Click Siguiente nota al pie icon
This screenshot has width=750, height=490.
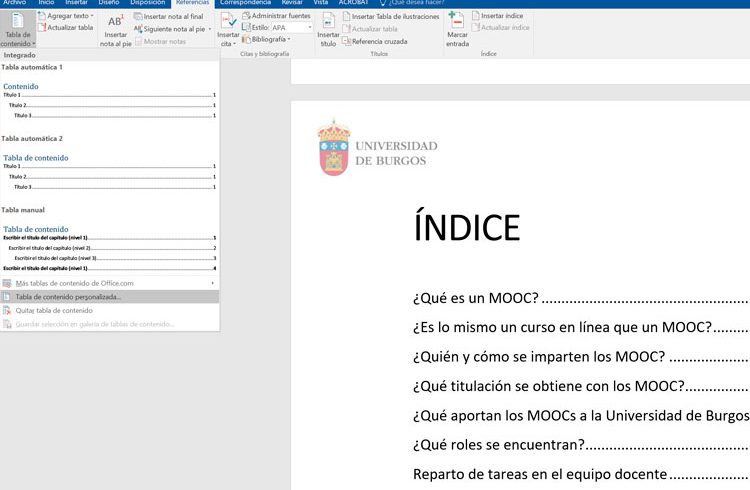138,29
